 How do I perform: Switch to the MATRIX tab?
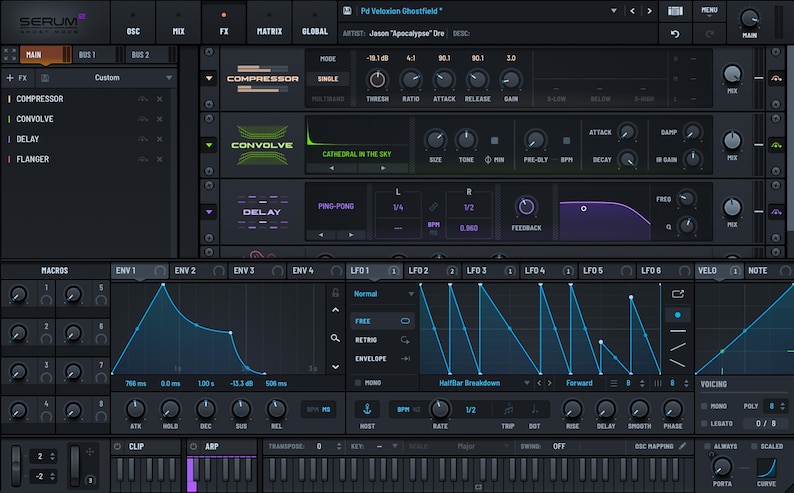(x=269, y=23)
